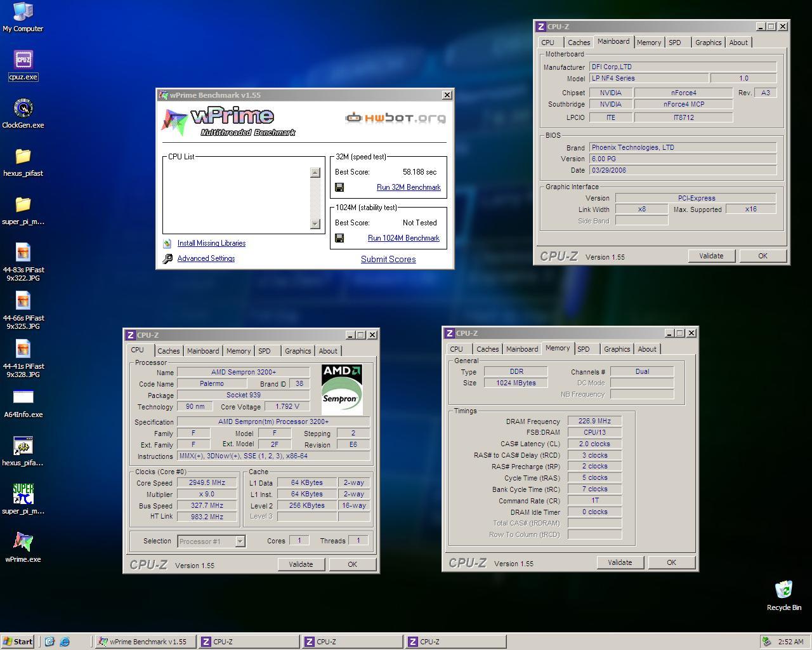Click the Bus Speed value 327.7 MHz
This screenshot has height=650, width=812.
coord(207,505)
